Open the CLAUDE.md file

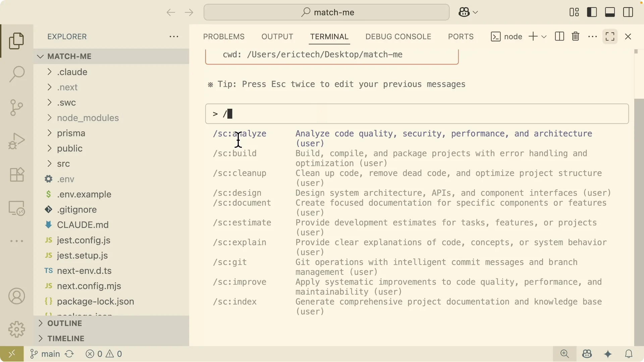pyautogui.click(x=111, y=225)
